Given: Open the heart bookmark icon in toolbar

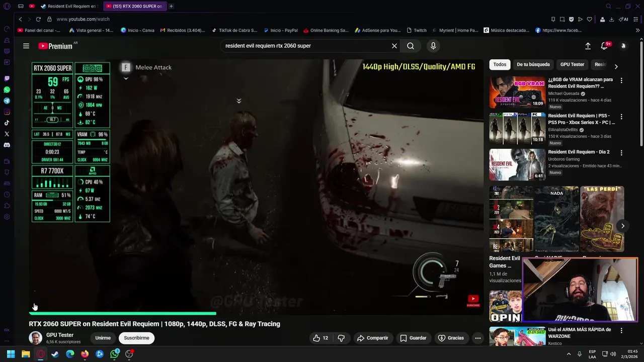Looking at the screenshot, I should (x=590, y=19).
